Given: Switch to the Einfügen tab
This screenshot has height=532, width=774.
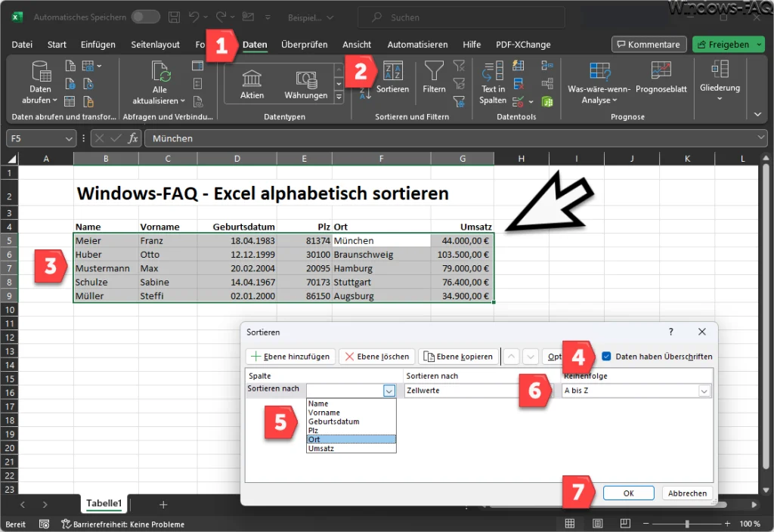Looking at the screenshot, I should click(x=98, y=45).
